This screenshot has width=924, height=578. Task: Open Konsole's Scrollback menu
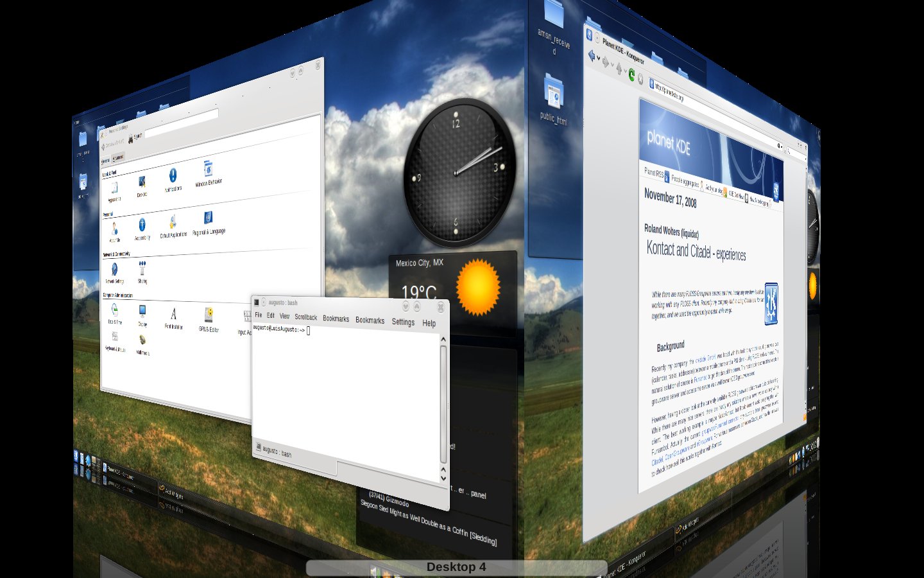tap(305, 317)
